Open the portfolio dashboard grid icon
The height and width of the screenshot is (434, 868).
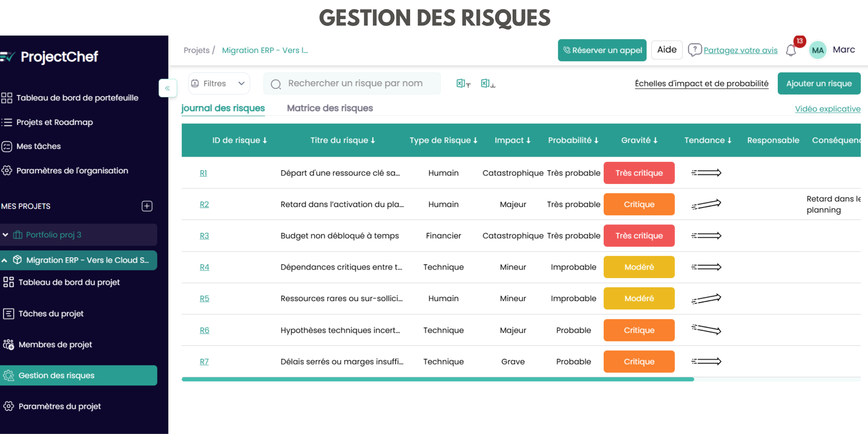[7, 98]
